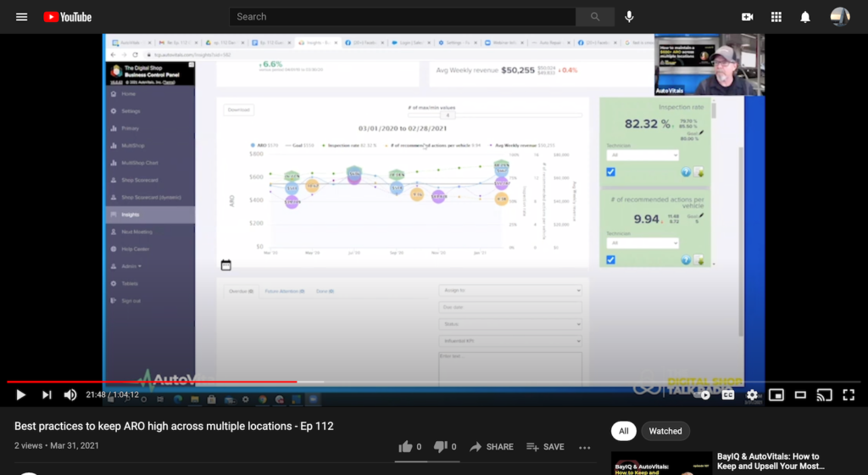Like the video with thumbs up
Viewport: 868px width, 475px height.
(x=409, y=447)
